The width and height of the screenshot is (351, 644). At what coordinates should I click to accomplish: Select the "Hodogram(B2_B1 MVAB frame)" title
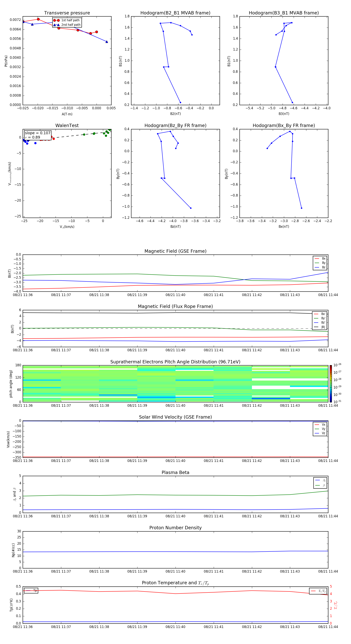coord(175,13)
